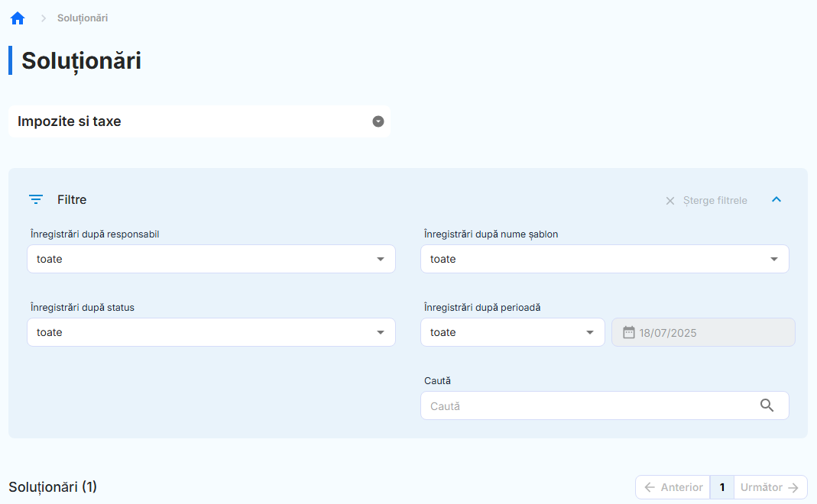The image size is (817, 504).
Task: Click the home icon in breadcrumb
Action: pyautogui.click(x=18, y=18)
